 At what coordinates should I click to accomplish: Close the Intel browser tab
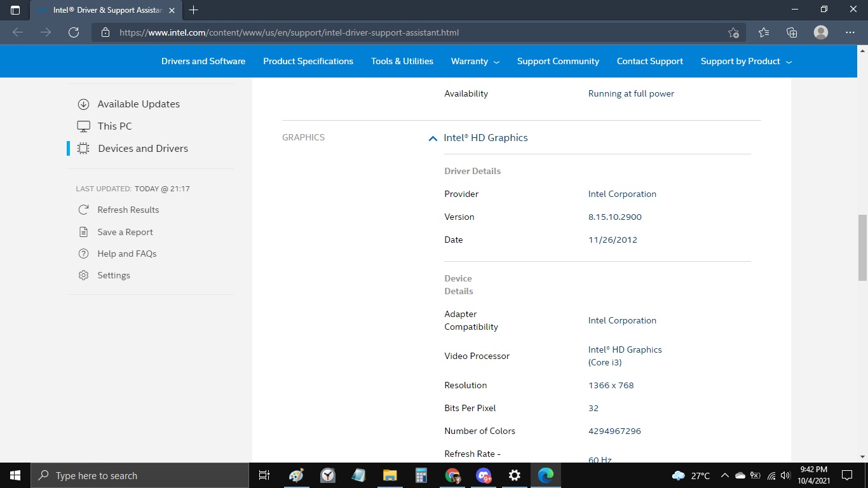tap(172, 11)
